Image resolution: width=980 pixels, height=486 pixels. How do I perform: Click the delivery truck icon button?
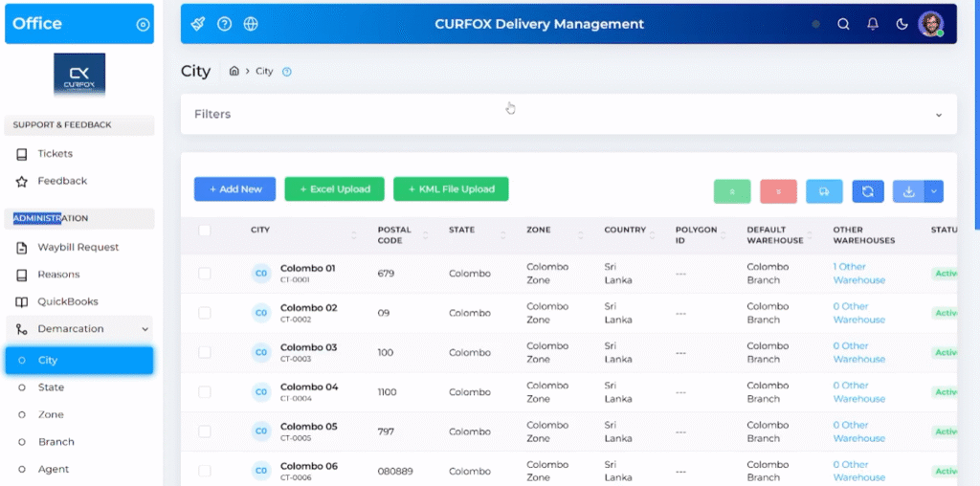(824, 191)
